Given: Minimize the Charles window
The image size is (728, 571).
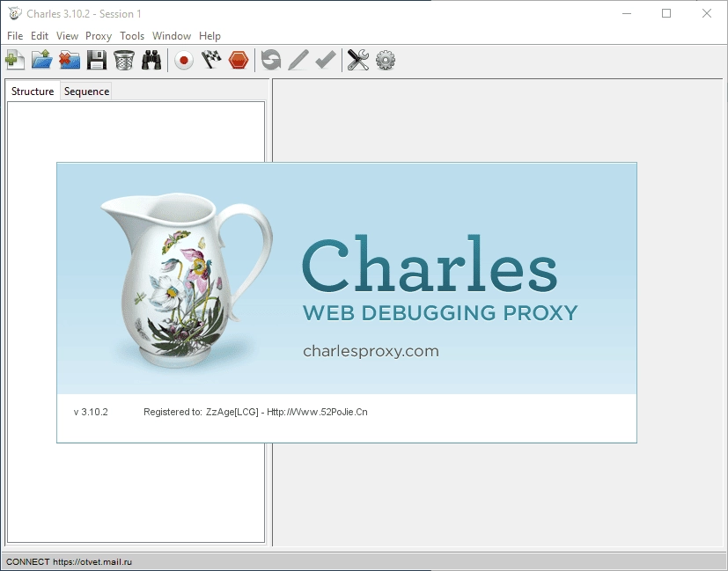Looking at the screenshot, I should point(626,13).
